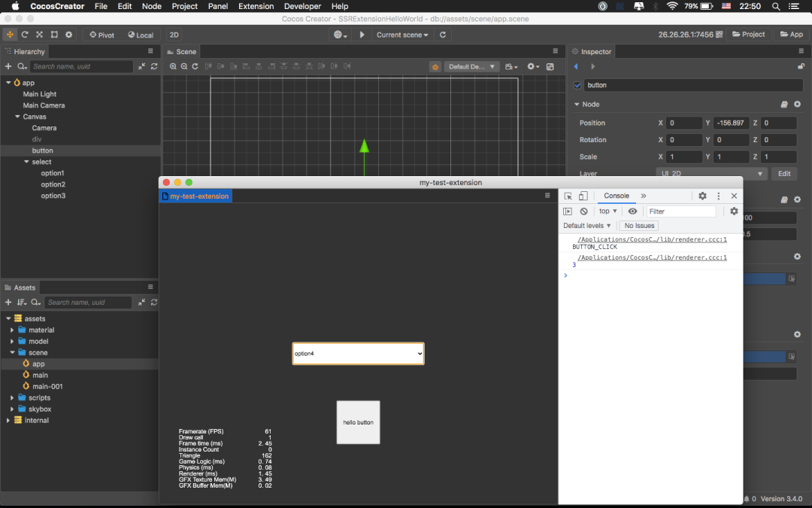The image size is (812, 508).
Task: Toggle the Inspector lock icon
Action: 801,66
